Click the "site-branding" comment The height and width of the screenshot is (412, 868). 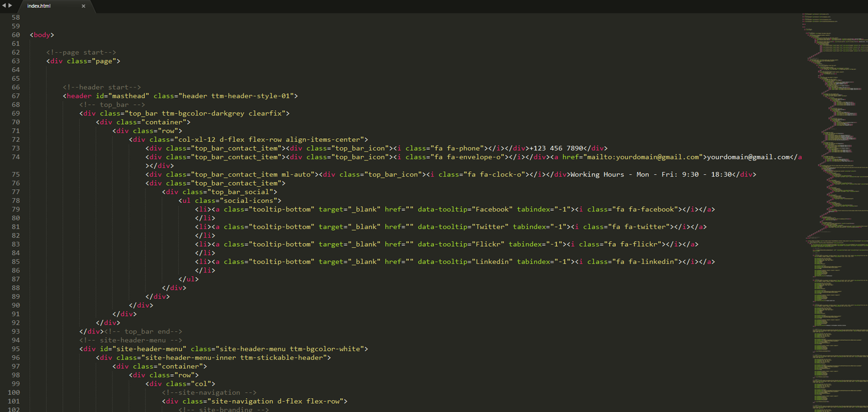click(x=223, y=410)
